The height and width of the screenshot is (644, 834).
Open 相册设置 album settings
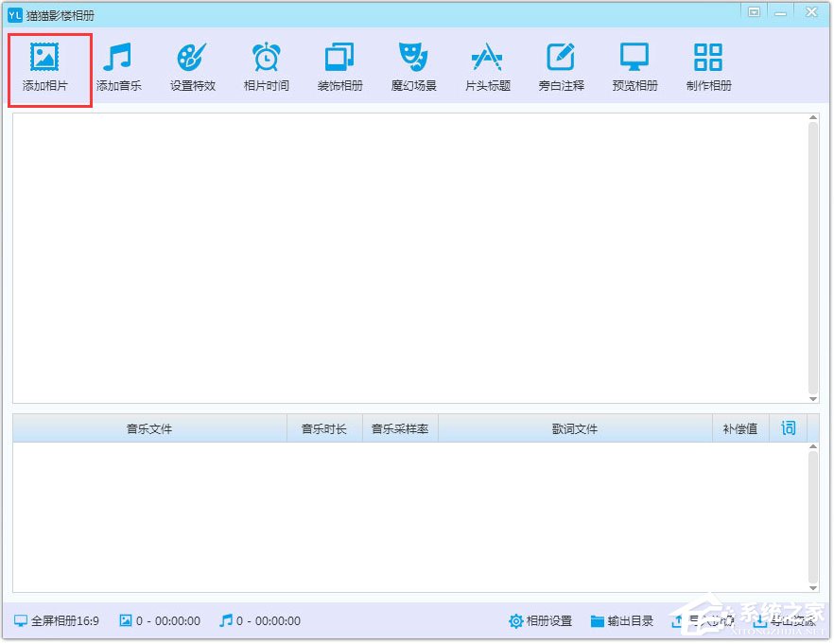point(540,621)
